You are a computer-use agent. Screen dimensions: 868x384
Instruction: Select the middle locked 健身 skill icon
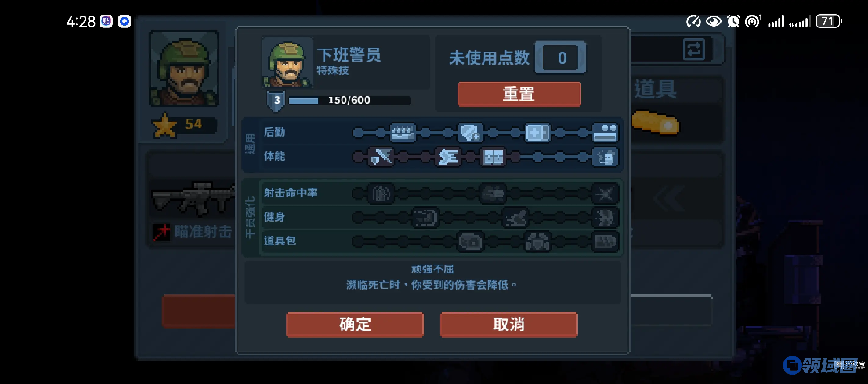point(515,218)
